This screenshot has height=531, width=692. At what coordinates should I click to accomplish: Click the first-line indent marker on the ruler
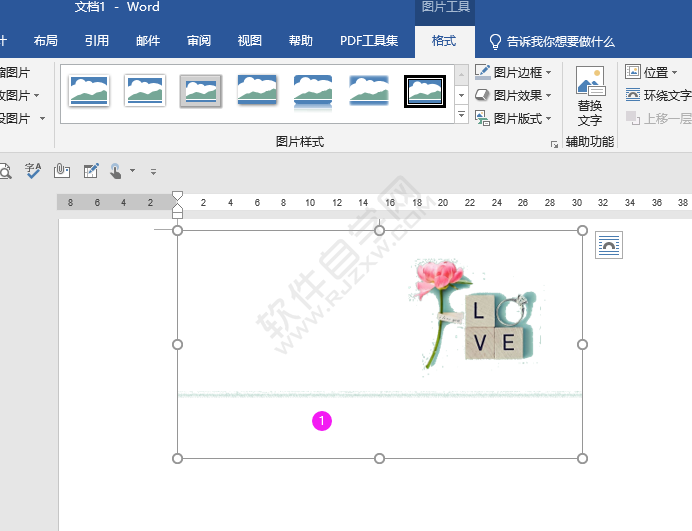coord(177,196)
